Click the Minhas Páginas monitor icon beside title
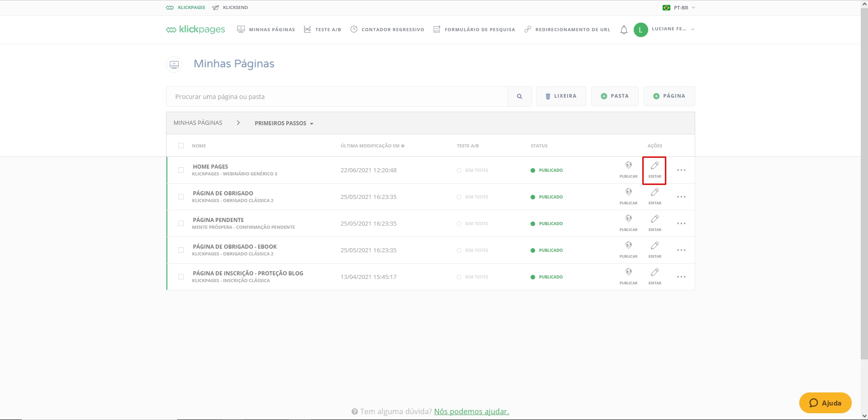868x420 pixels. [x=174, y=65]
